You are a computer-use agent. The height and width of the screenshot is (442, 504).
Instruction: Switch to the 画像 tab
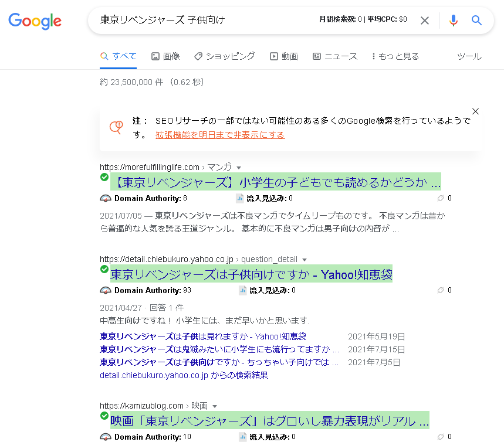(165, 56)
